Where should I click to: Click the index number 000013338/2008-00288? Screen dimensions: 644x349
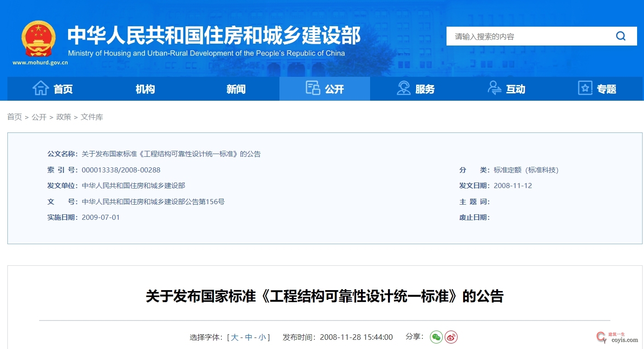pyautogui.click(x=121, y=170)
